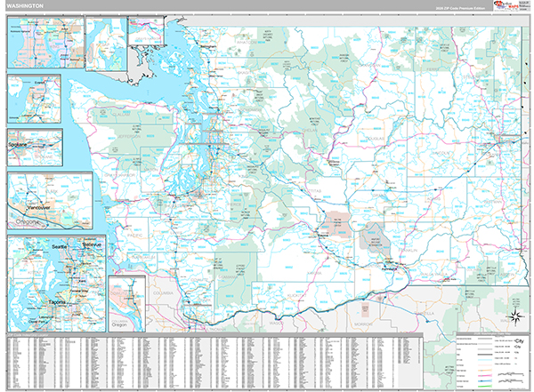This screenshot has width=534, height=392.
Task: Click the YAKIMA county label
Action: pyautogui.click(x=314, y=273)
